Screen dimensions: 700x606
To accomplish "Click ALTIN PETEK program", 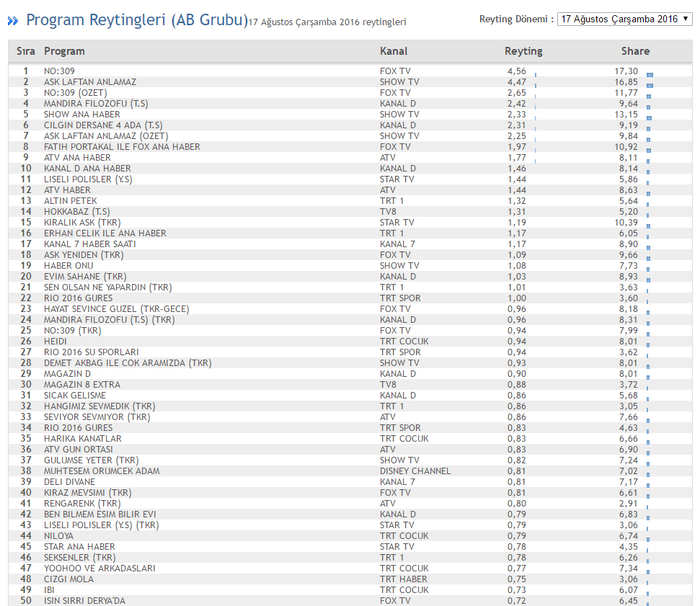I will point(70,201).
